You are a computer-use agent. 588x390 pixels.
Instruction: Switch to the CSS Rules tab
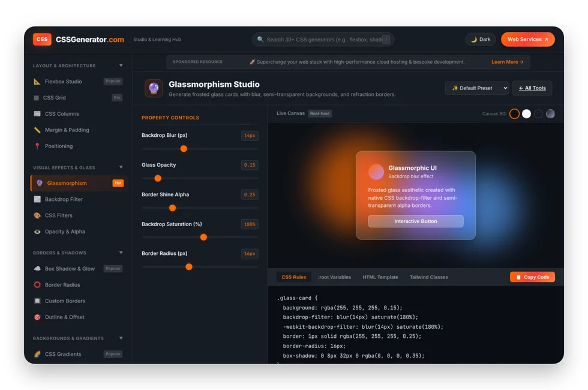pyautogui.click(x=293, y=277)
